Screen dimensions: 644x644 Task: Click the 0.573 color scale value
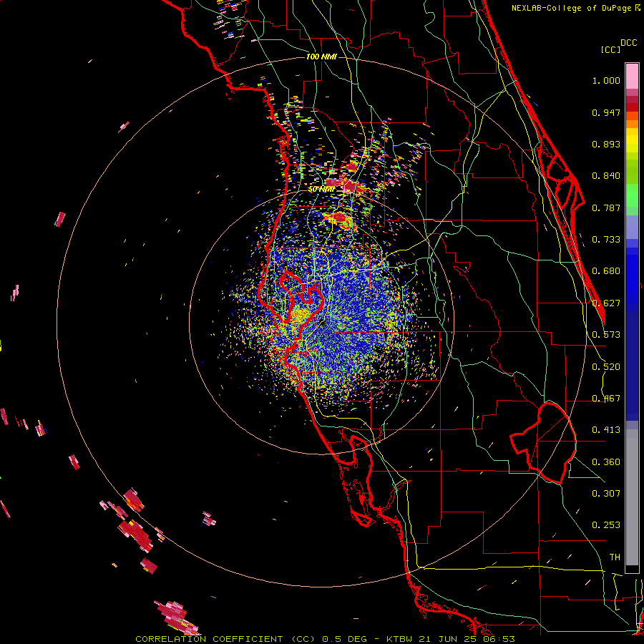pos(606,335)
